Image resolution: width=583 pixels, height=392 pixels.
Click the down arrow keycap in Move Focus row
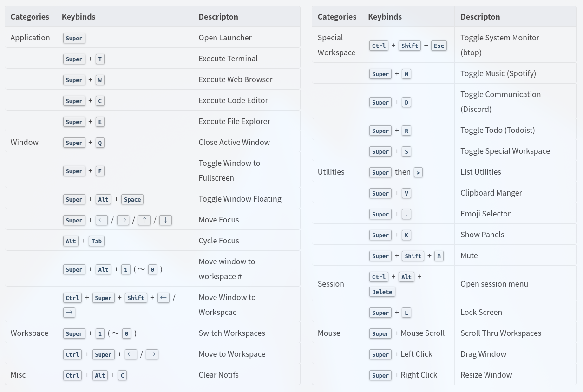tap(165, 220)
